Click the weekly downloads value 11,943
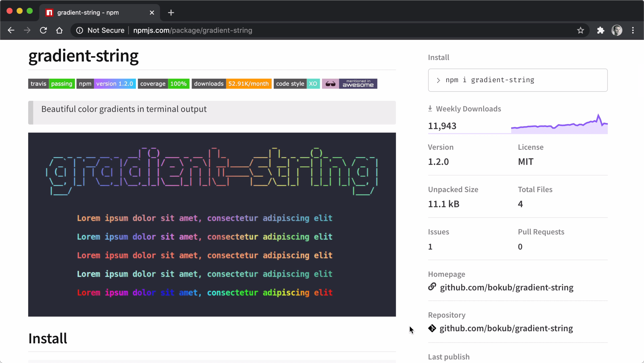Image resolution: width=644 pixels, height=363 pixels. [442, 126]
